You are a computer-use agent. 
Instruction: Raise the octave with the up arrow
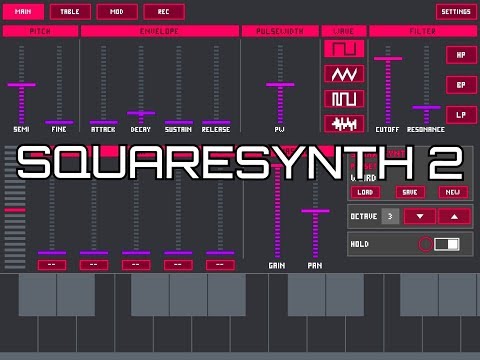click(x=454, y=216)
